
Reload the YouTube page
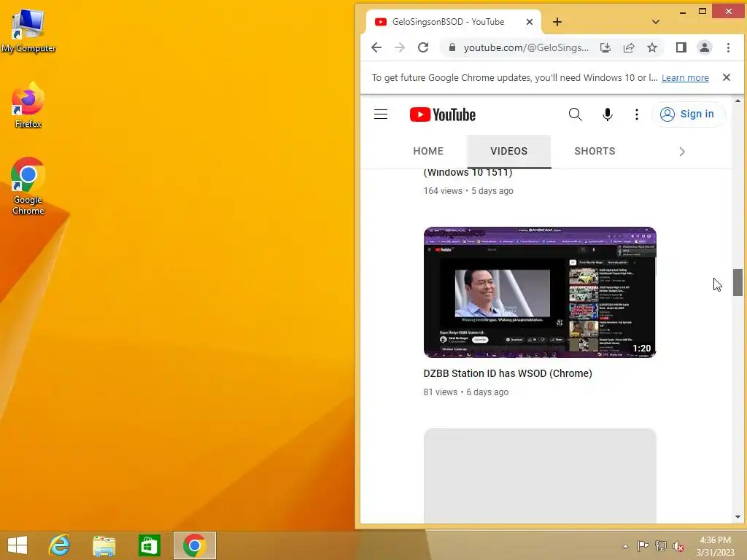pos(423,47)
